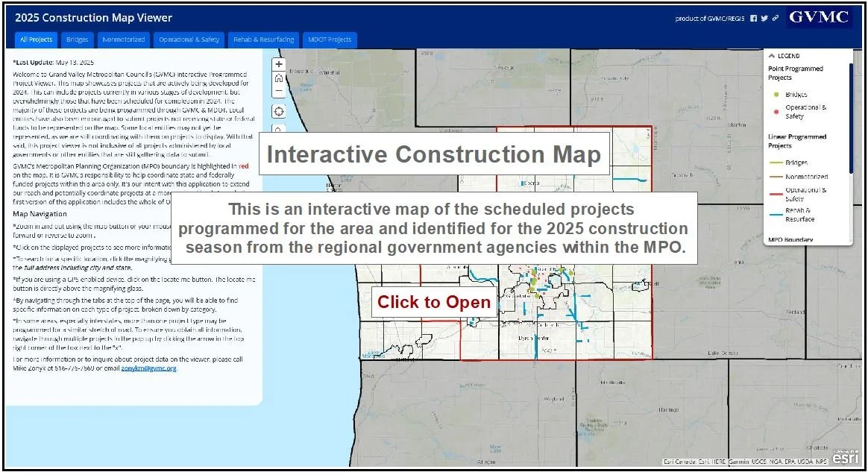This screenshot has width=868, height=475.
Task: Click the home default extent button
Action: click(x=279, y=78)
